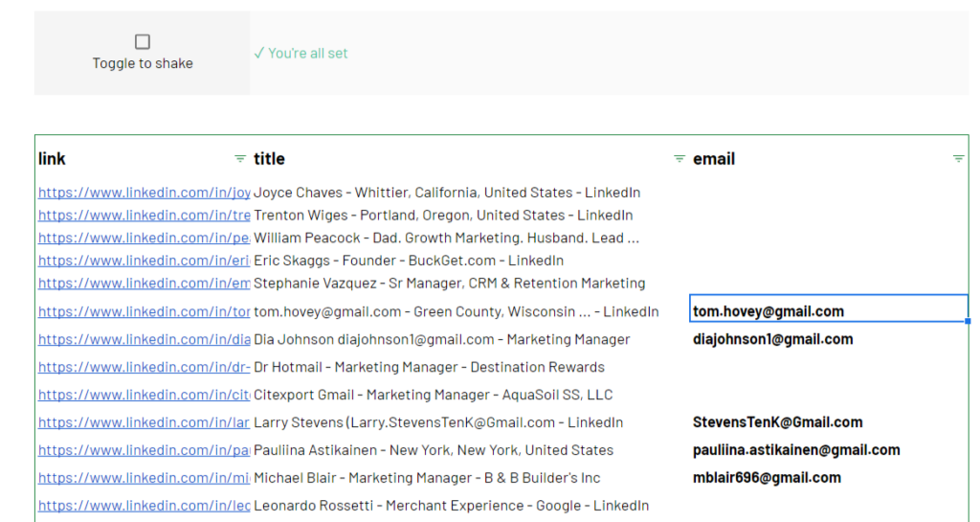The height and width of the screenshot is (522, 980).
Task: Select the pauliina.astikainen@gmail.com email cell
Action: 829,450
